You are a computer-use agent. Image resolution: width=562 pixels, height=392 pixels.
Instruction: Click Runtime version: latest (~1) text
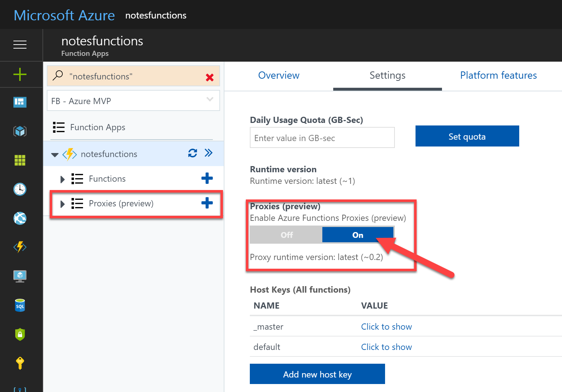click(x=302, y=181)
